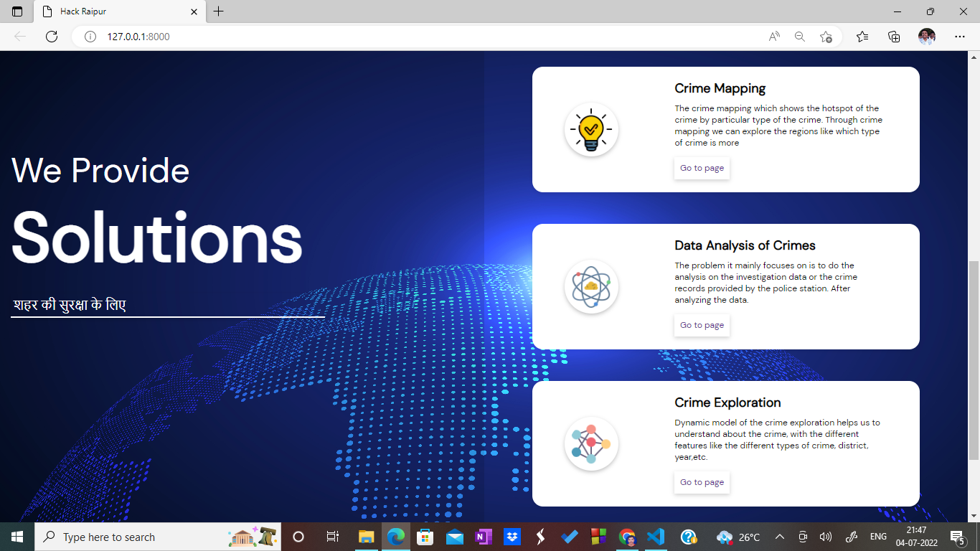Viewport: 980px width, 551px height.
Task: Open the clock showing 21:47
Action: (916, 537)
